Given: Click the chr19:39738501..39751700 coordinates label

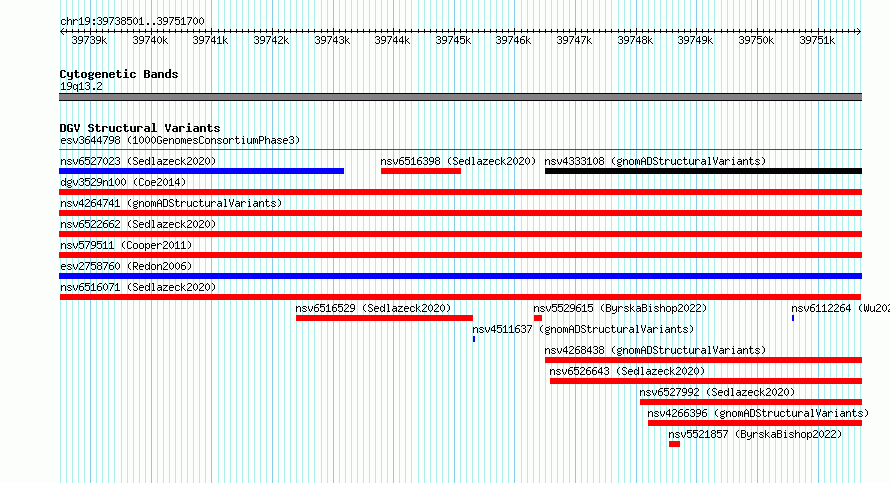Looking at the screenshot, I should click(132, 21).
